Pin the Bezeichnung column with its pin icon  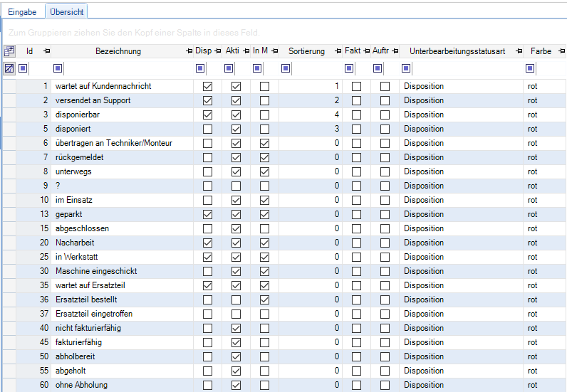[x=187, y=51]
